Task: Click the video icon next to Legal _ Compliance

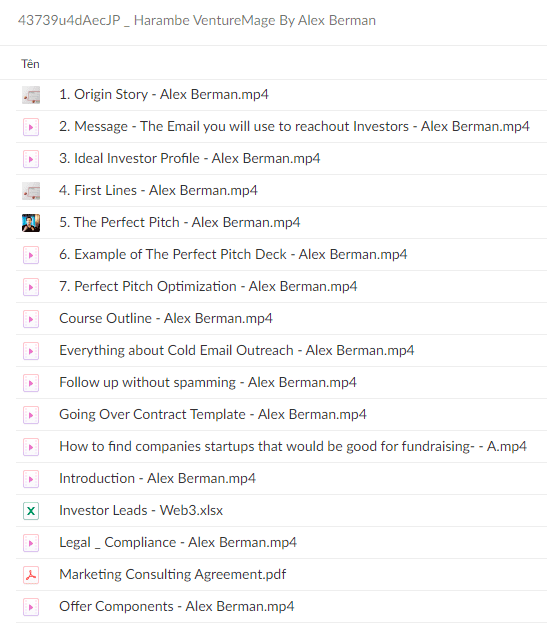Action: pos(31,543)
